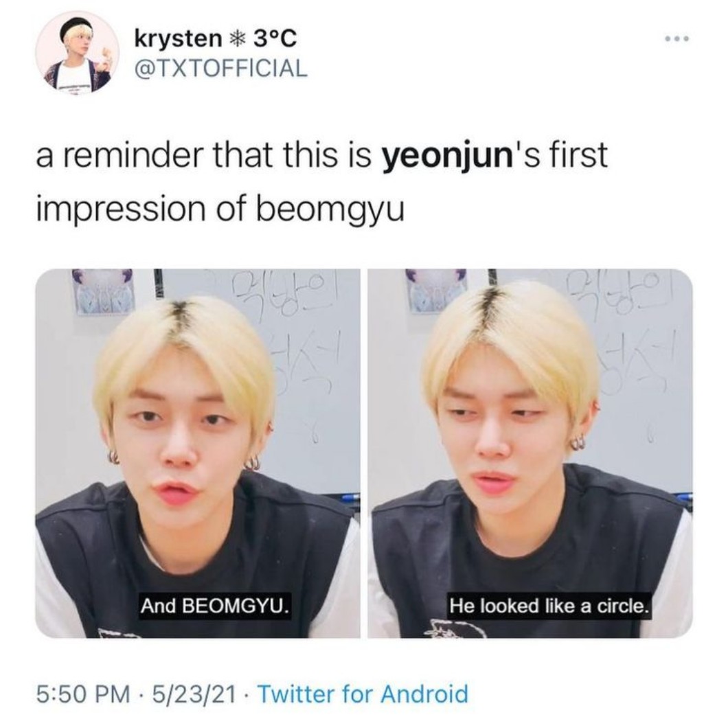Click the "He looked like a circle." subtitle
Image resolution: width=728 pixels, height=728 pixels.
548,606
